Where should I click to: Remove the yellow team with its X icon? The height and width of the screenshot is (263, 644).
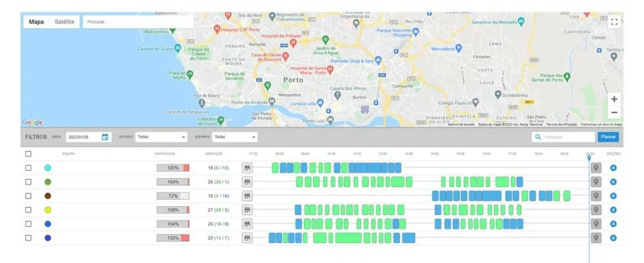(x=613, y=210)
